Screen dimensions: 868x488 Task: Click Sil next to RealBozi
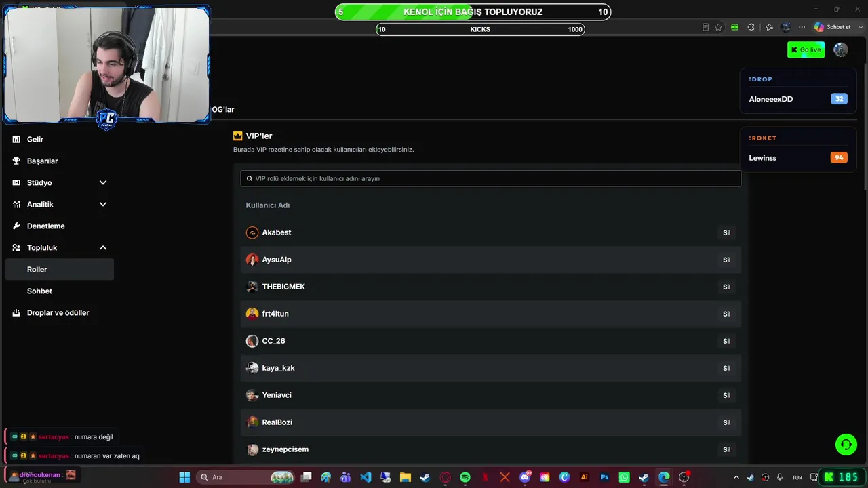(726, 422)
